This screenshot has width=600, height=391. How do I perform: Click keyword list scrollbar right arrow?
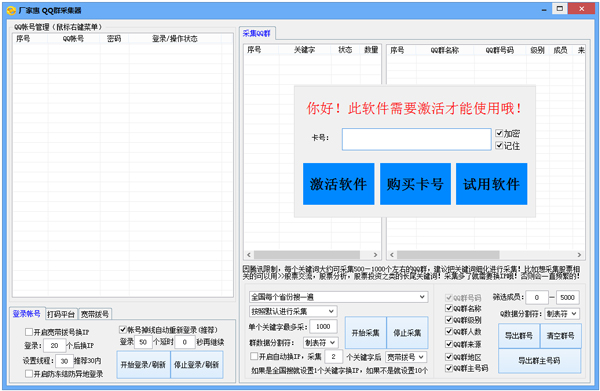tap(375, 255)
